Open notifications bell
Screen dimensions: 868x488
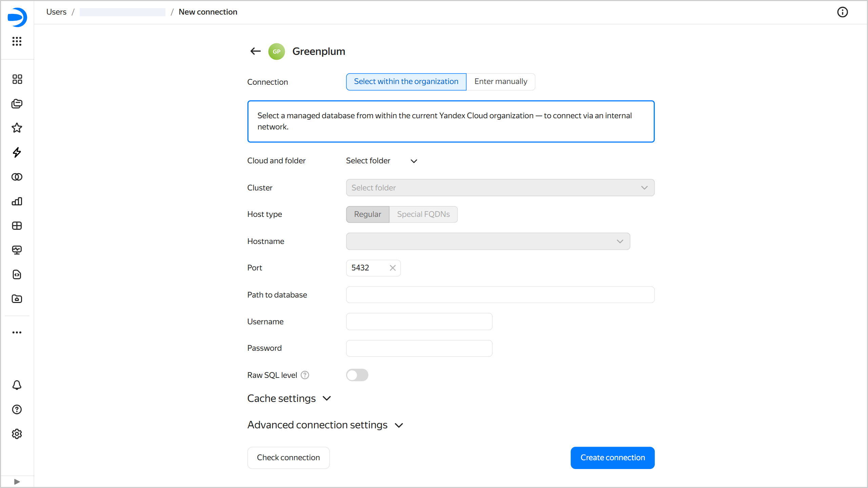click(17, 385)
